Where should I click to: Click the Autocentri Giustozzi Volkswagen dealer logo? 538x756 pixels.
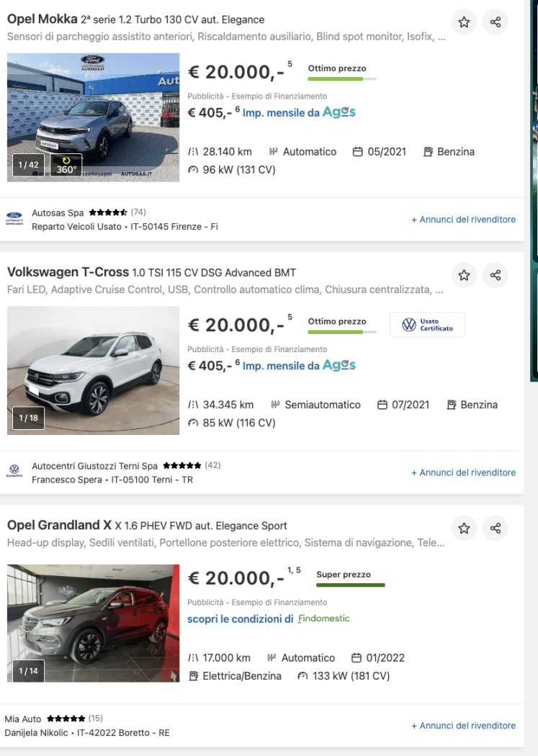(14, 470)
